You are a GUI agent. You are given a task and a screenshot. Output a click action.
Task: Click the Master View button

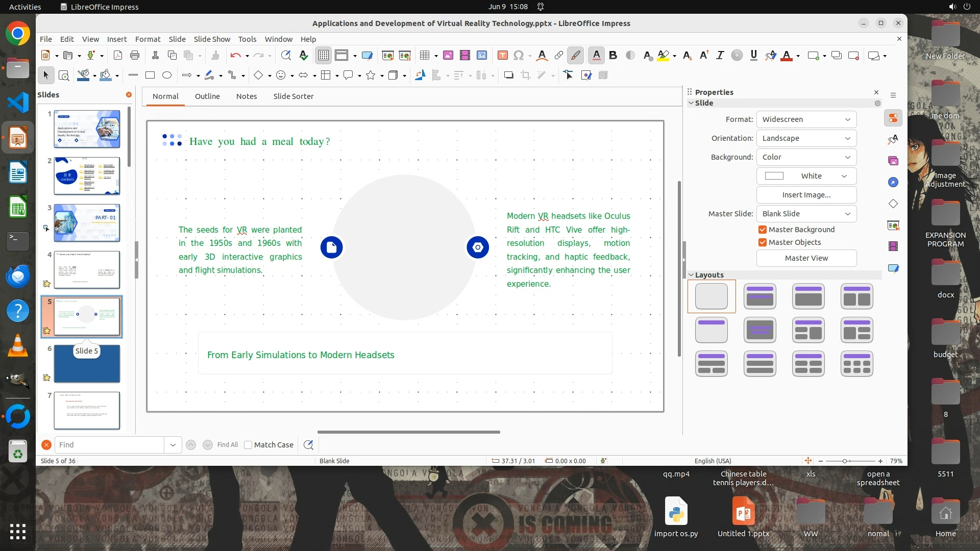tap(806, 258)
